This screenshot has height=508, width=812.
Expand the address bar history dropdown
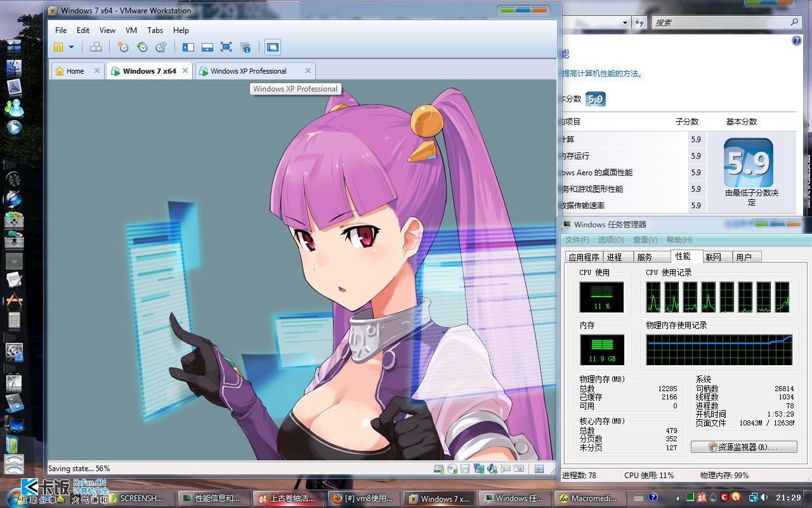(x=626, y=22)
